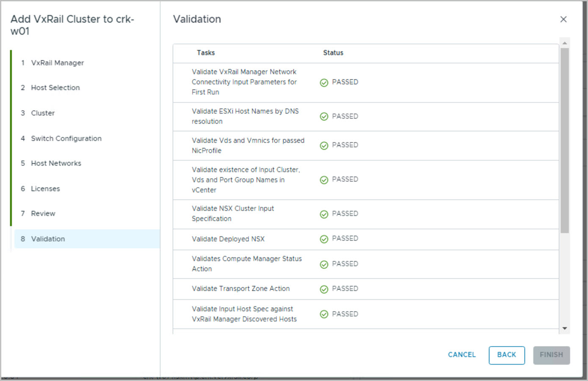588x381 pixels.
Task: Click PASSED checkmark beside Validate Deployed NSX
Action: [x=324, y=239]
